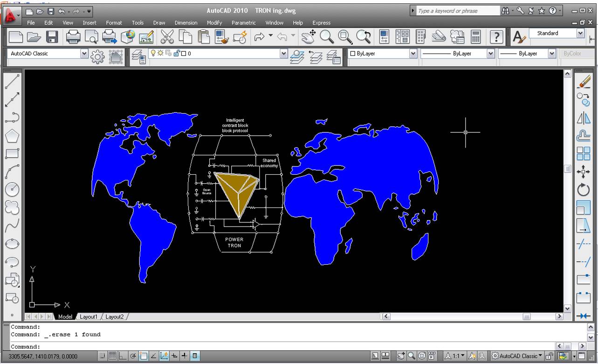Click the drawing area horizontal scrollbar thumb
The image size is (598, 364).
(527, 317)
